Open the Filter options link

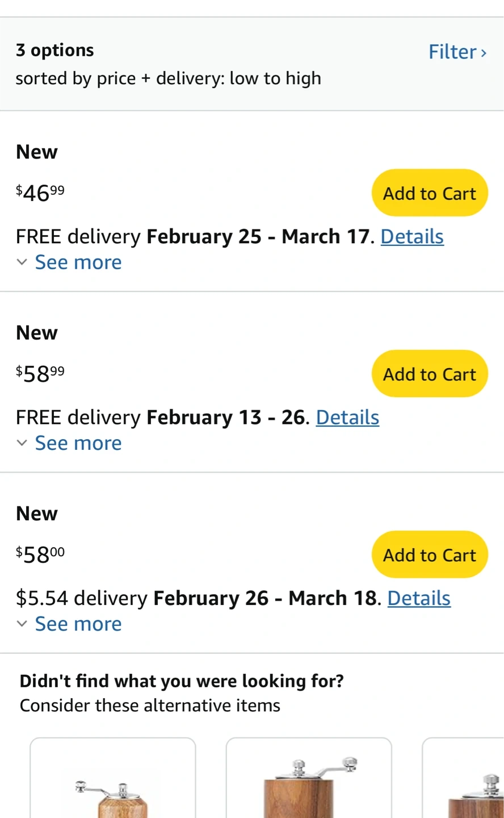tap(452, 52)
